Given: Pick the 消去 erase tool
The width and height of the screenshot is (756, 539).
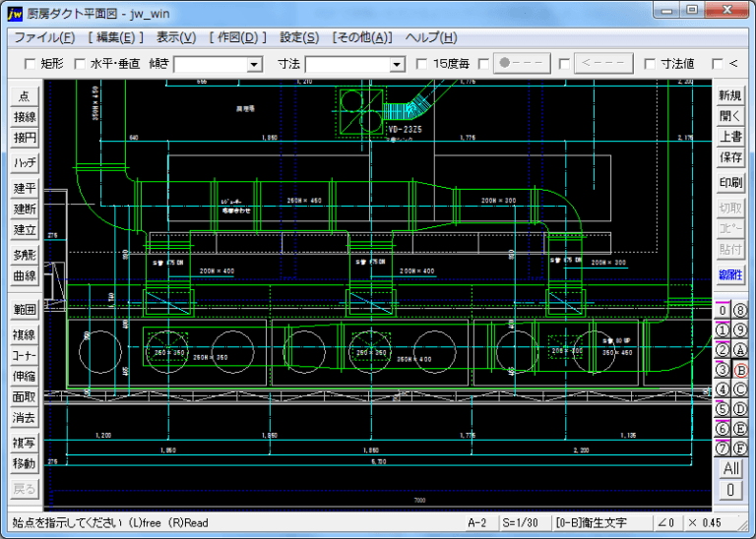Looking at the screenshot, I should [x=24, y=418].
